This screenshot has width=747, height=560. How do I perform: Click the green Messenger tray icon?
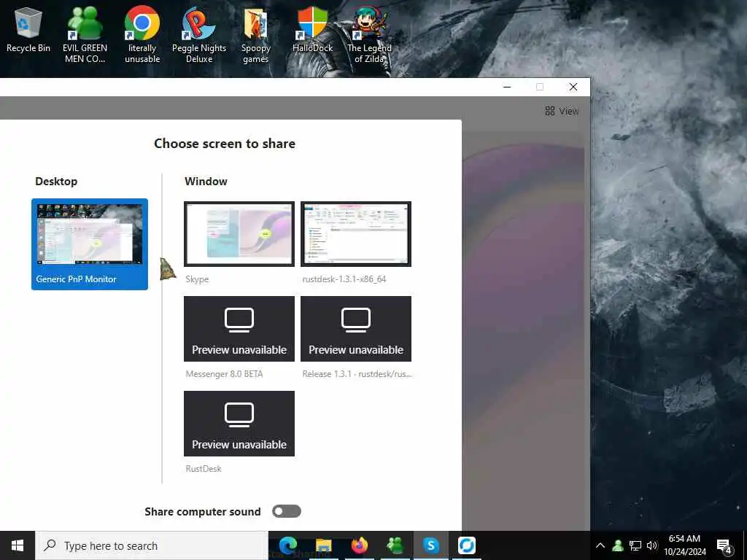pos(618,545)
